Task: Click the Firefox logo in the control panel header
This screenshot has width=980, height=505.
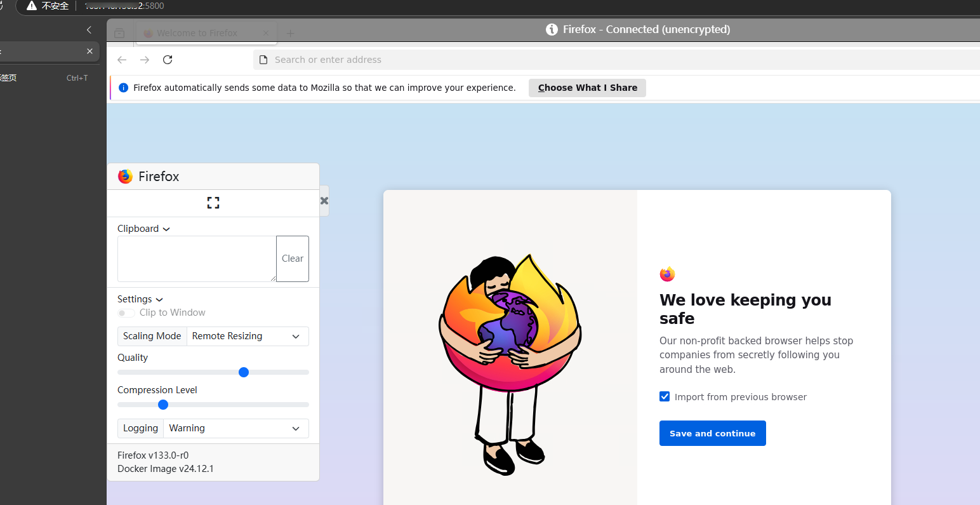Action: pos(126,177)
